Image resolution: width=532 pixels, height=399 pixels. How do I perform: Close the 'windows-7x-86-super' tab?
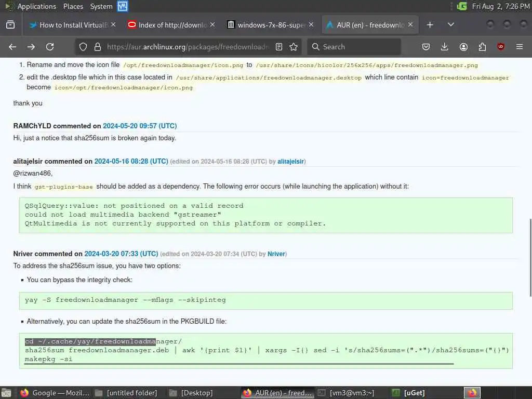[x=311, y=25]
